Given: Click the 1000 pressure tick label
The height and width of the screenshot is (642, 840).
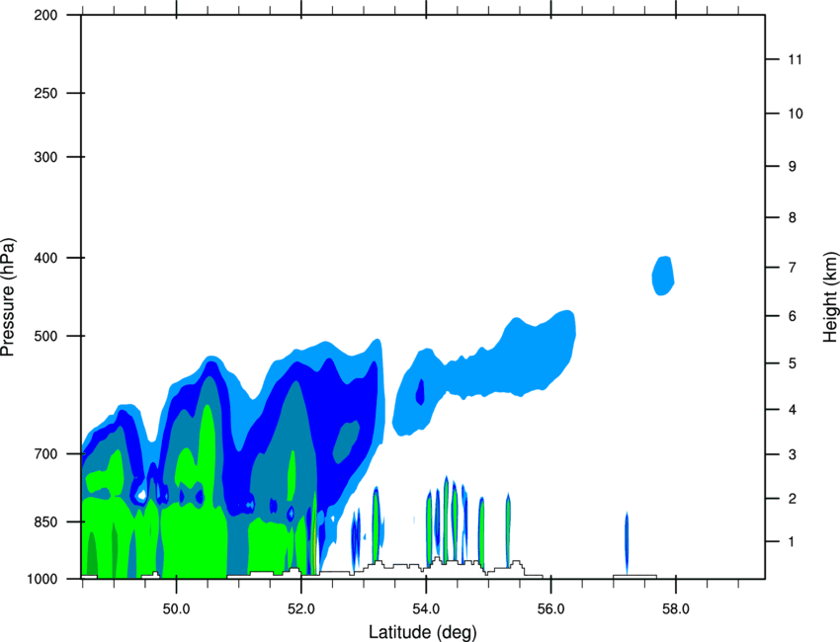Looking at the screenshot, I should click(42, 579).
